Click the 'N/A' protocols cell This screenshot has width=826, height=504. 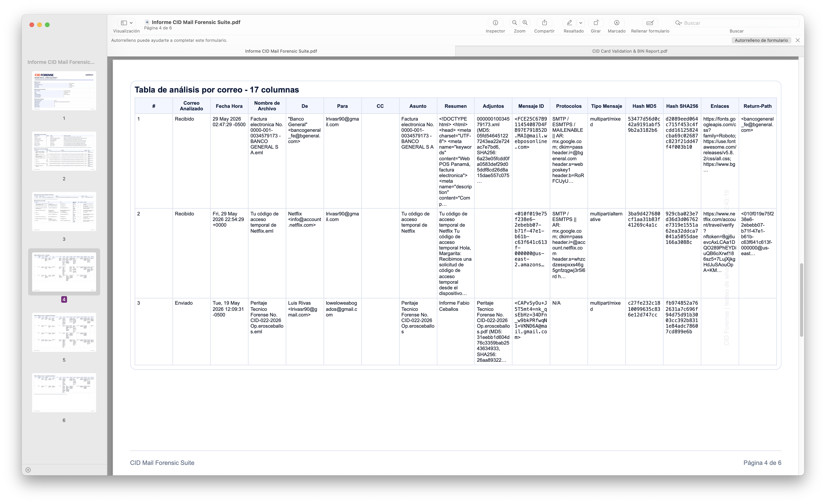[556, 303]
